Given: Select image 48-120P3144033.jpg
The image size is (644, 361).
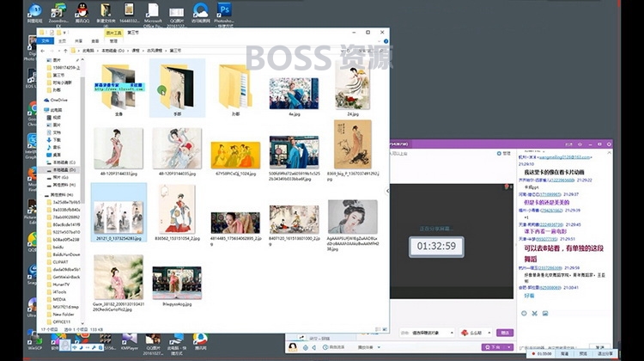Looking at the screenshot, I should click(x=118, y=151).
